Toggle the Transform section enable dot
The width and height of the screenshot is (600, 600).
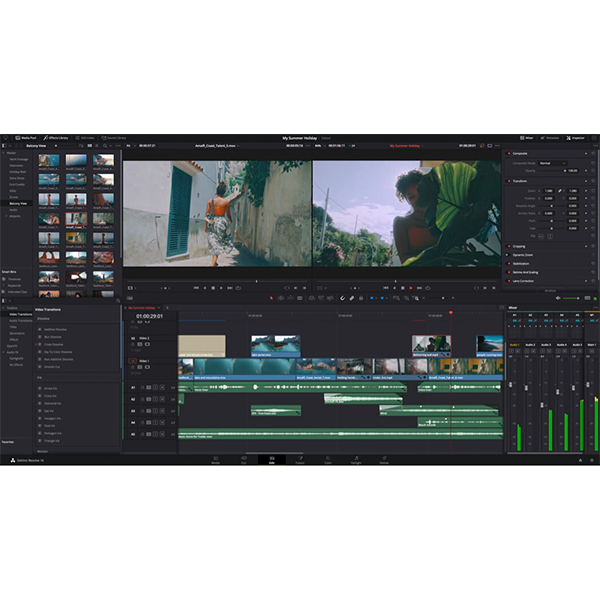click(507, 181)
